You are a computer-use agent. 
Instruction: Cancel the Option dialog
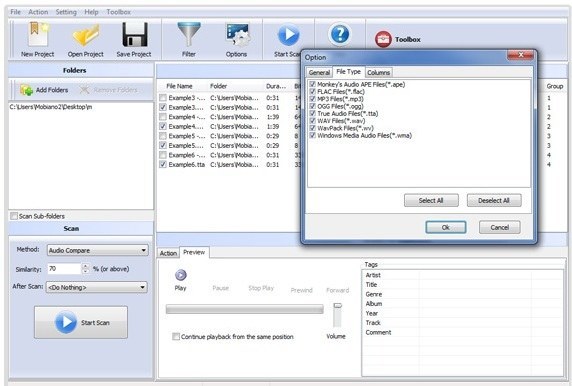click(500, 227)
